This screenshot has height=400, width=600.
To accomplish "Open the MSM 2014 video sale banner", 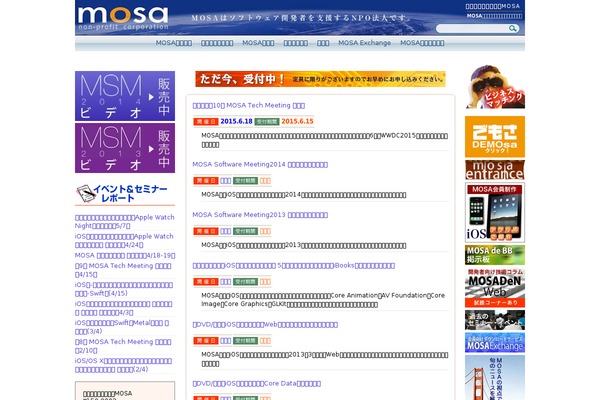I will pyautogui.click(x=125, y=96).
